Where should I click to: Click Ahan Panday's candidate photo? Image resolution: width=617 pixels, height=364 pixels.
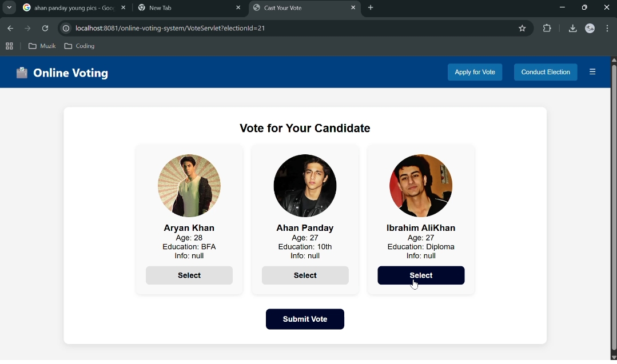point(305,185)
